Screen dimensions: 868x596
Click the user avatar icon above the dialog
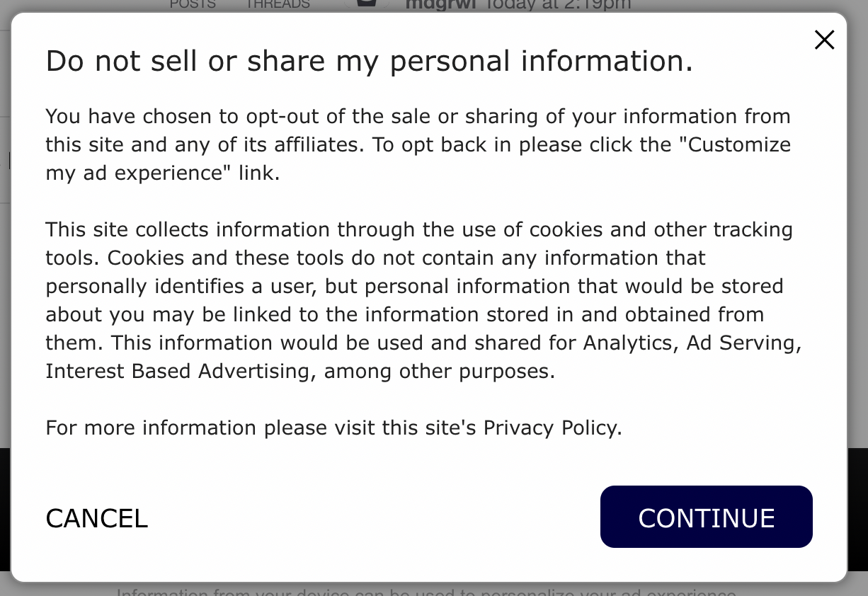[x=366, y=4]
